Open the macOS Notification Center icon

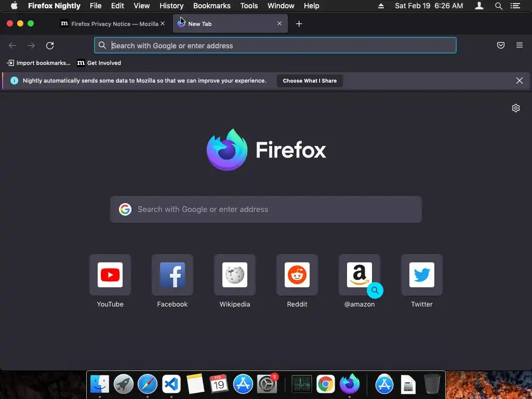(515, 6)
